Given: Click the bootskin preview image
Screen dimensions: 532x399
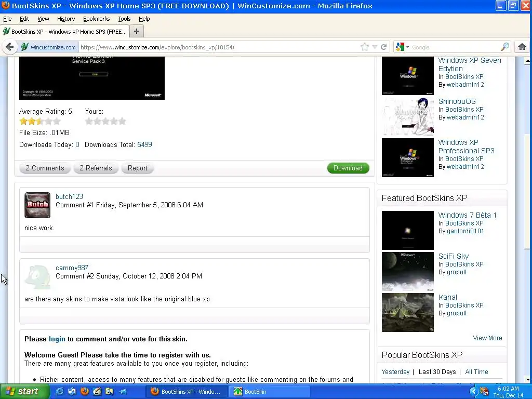Looking at the screenshot, I should pyautogui.click(x=92, y=78).
